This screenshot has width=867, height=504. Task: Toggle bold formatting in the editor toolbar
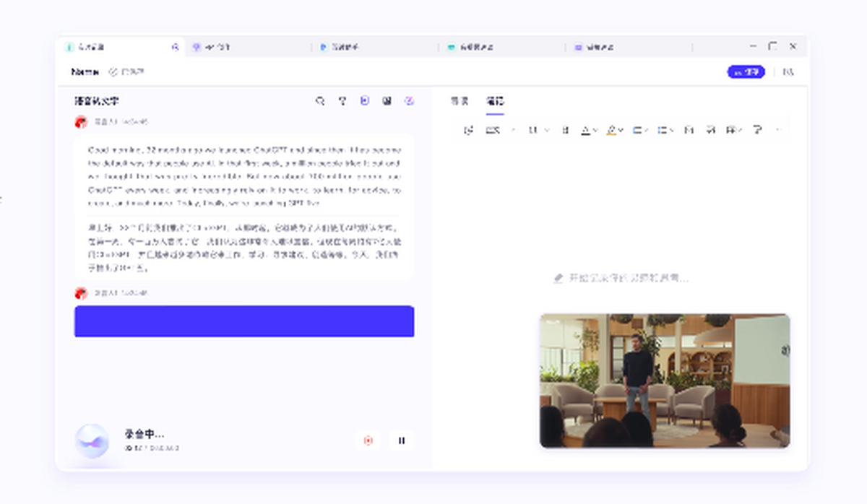tap(566, 130)
